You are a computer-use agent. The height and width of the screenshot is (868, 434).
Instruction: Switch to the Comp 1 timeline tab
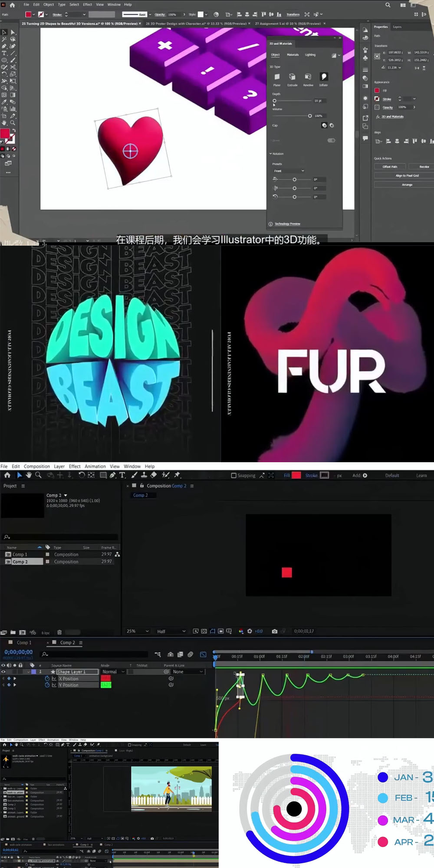coord(24,642)
